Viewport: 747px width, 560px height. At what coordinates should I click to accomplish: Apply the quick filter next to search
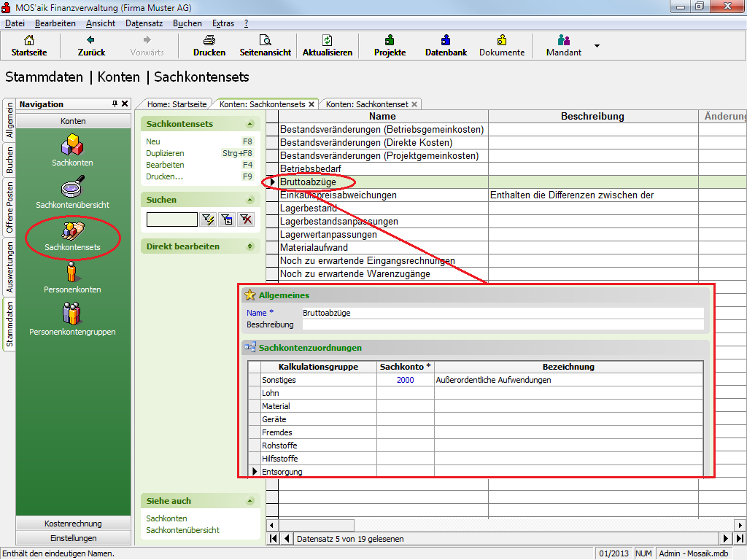point(207,219)
